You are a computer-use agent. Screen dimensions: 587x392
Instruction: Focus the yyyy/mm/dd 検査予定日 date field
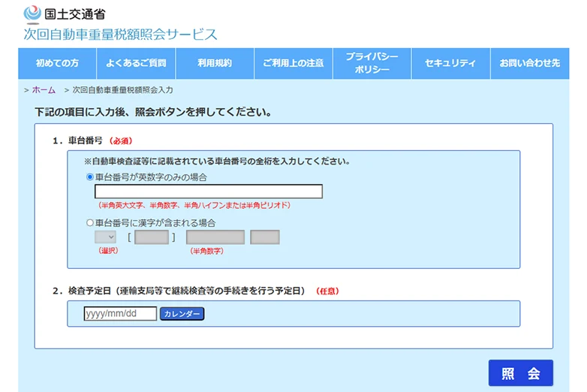(120, 313)
